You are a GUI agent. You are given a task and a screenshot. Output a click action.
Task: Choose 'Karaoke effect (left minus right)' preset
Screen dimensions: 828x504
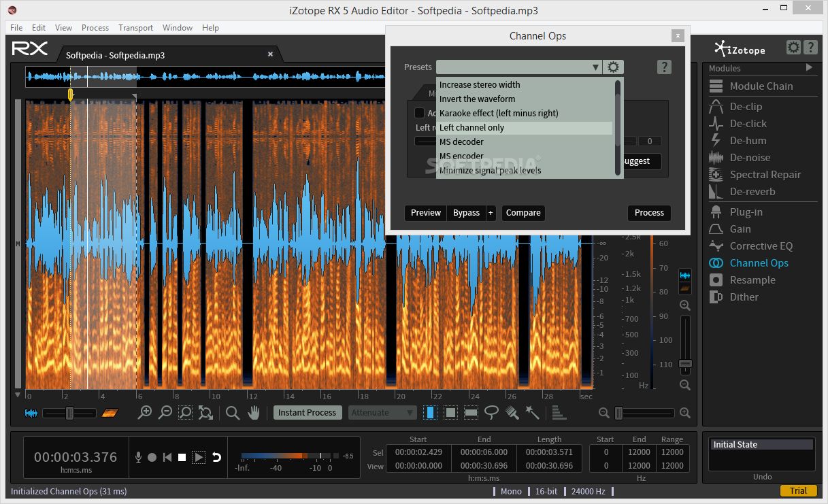pyautogui.click(x=525, y=114)
